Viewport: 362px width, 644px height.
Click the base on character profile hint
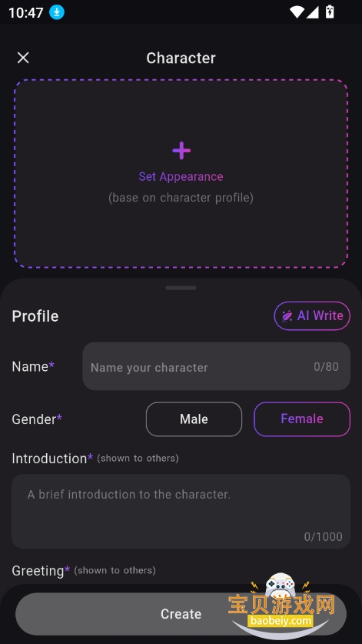181,198
